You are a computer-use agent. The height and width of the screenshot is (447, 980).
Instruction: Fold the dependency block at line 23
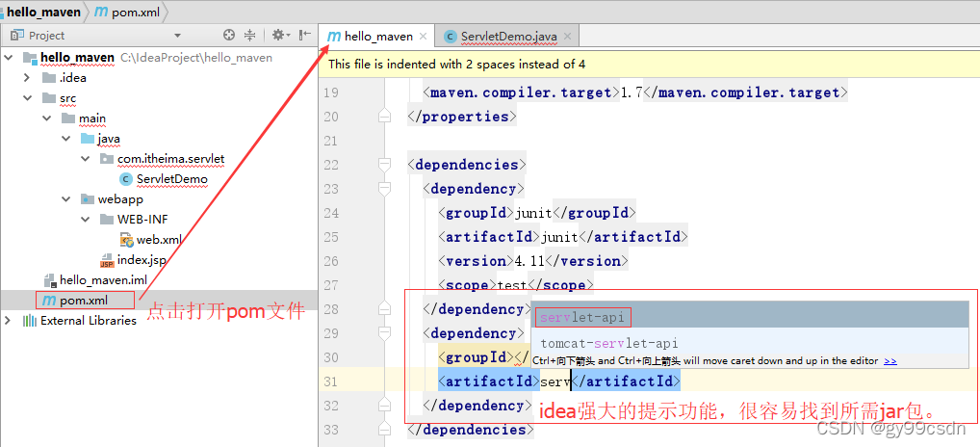pyautogui.click(x=384, y=188)
